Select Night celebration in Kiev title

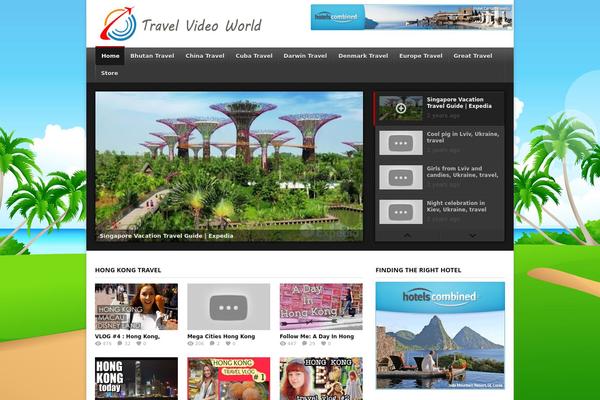[457, 206]
